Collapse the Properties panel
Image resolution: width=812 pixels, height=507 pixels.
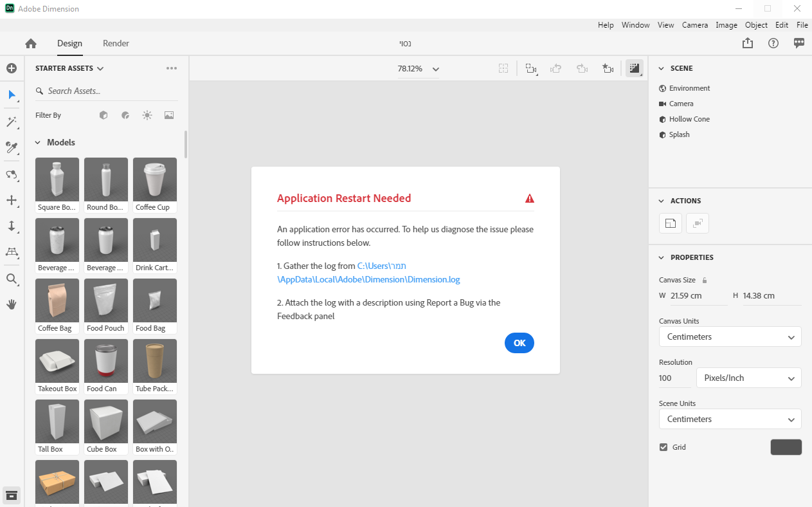tap(661, 257)
